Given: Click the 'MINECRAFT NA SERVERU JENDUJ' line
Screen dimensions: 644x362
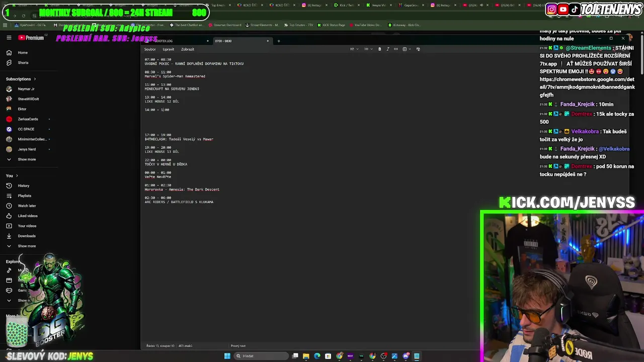Looking at the screenshot, I should click(x=172, y=89).
